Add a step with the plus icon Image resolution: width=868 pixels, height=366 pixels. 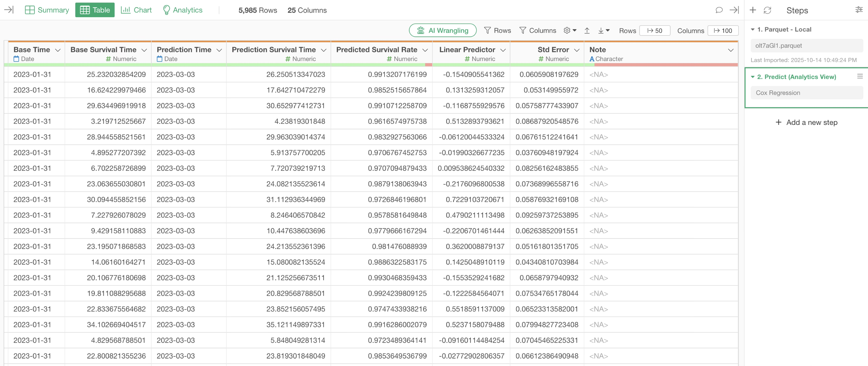pyautogui.click(x=752, y=10)
